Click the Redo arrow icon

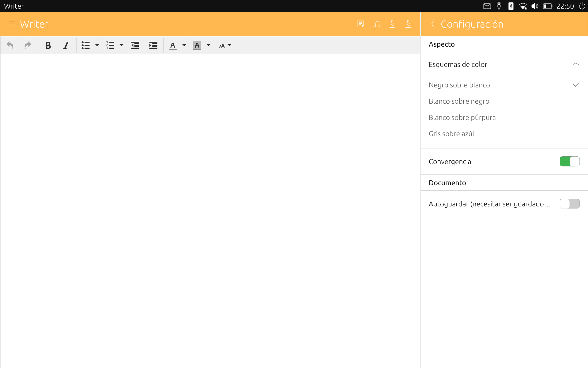point(28,45)
